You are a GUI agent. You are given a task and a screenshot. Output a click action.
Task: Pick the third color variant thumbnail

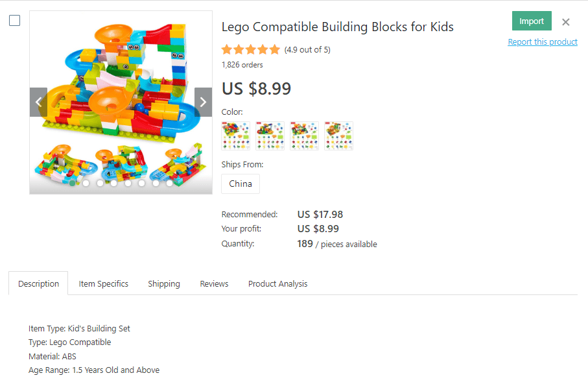(304, 136)
